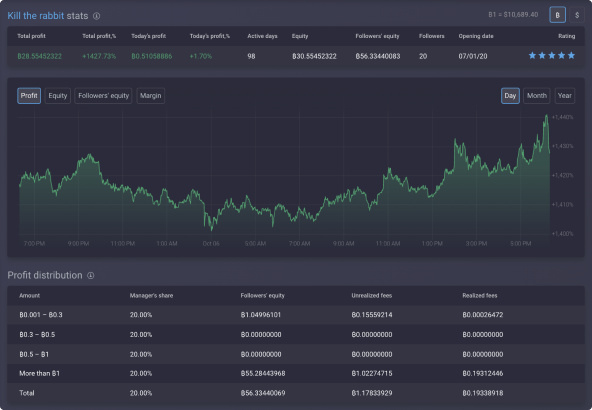The height and width of the screenshot is (410, 592).
Task: Set chart range to Day
Action: point(510,96)
